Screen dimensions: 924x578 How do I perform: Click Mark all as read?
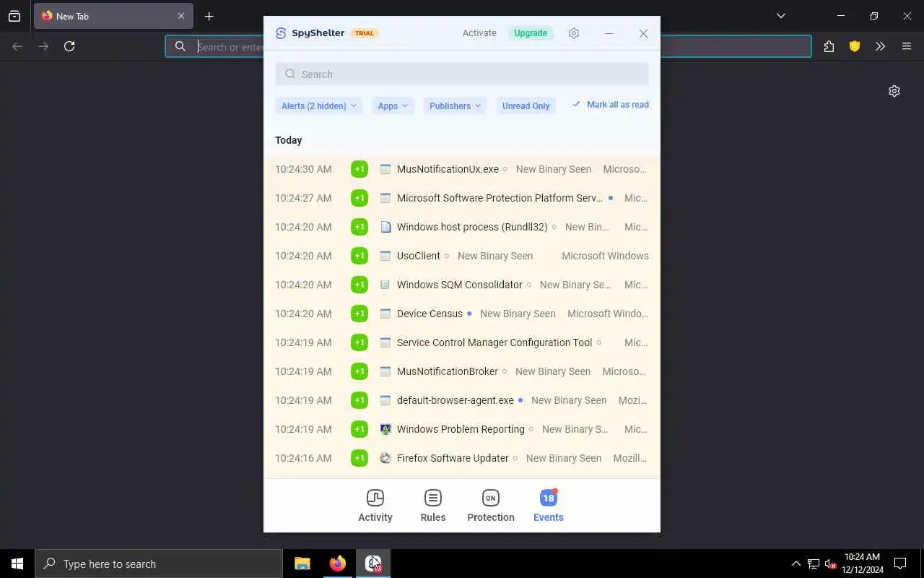611,105
